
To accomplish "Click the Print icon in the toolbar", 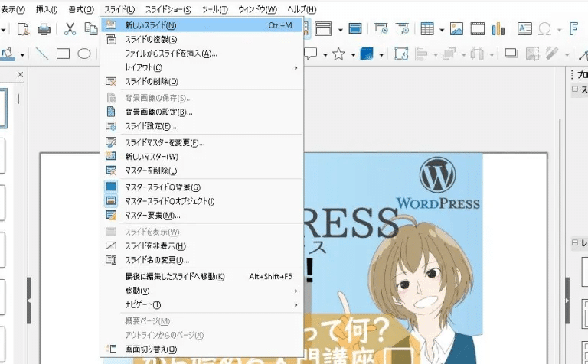I will [x=44, y=29].
